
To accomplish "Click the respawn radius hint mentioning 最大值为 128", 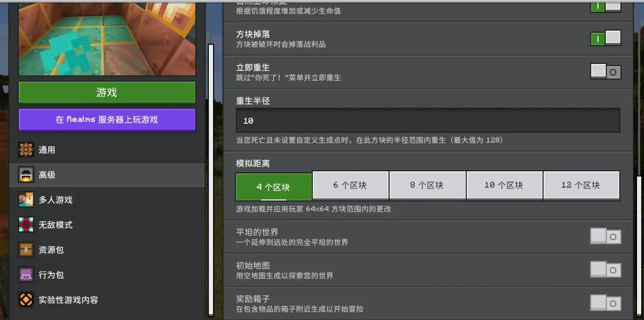I will pos(369,140).
